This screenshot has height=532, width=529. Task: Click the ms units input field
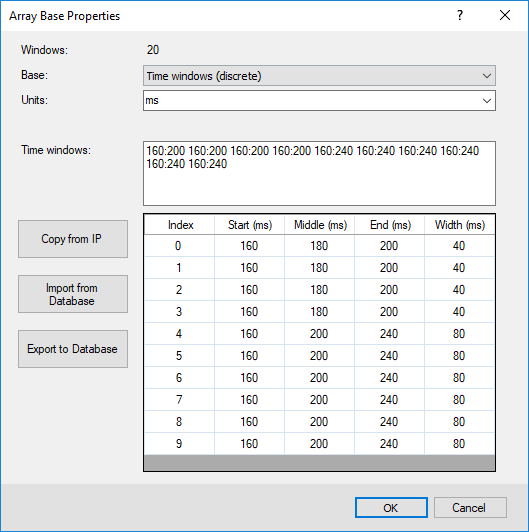pyautogui.click(x=311, y=101)
